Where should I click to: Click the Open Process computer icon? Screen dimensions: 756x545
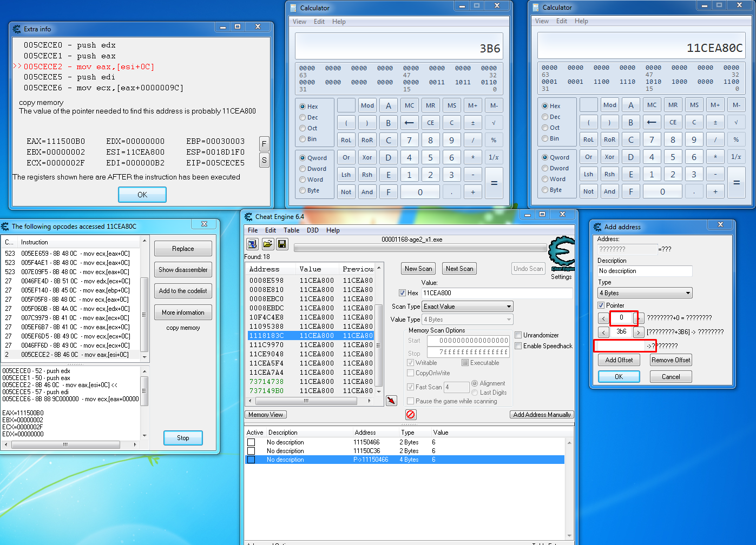pyautogui.click(x=252, y=244)
